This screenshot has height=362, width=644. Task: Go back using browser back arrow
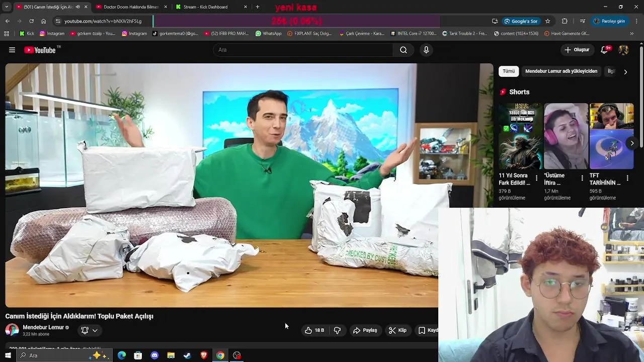pos(7,21)
